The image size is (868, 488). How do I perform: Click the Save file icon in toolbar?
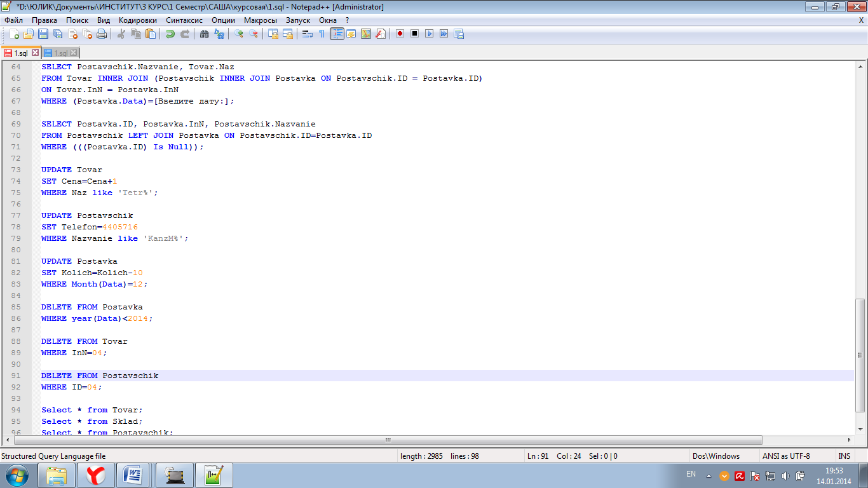coord(43,34)
